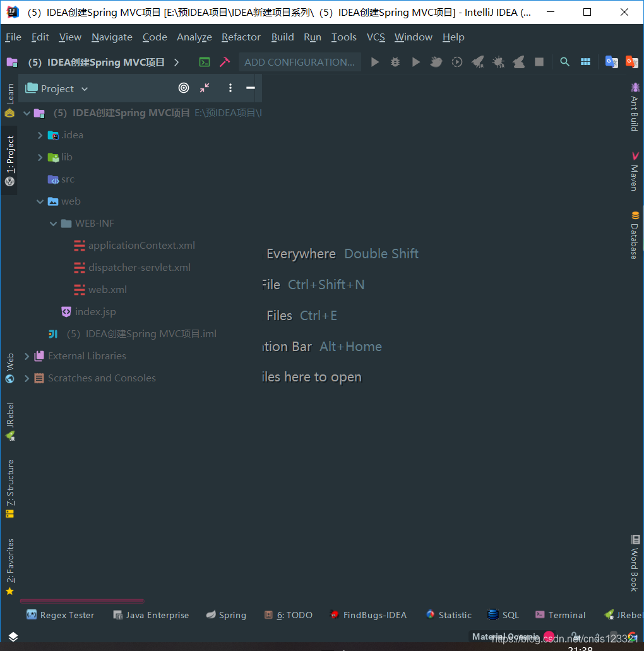Click the circular profiler play icon
The height and width of the screenshot is (651, 644).
(x=456, y=63)
